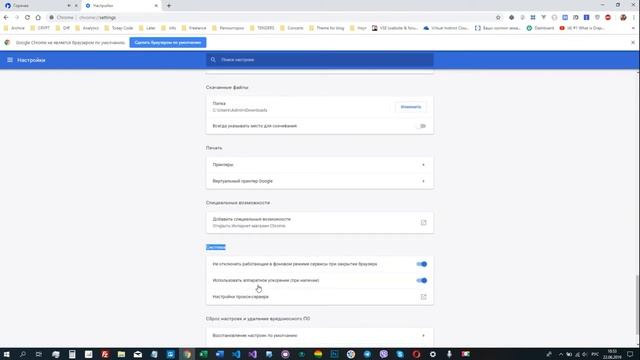Expand restore default settings row
The image size is (640, 360).
click(320, 336)
